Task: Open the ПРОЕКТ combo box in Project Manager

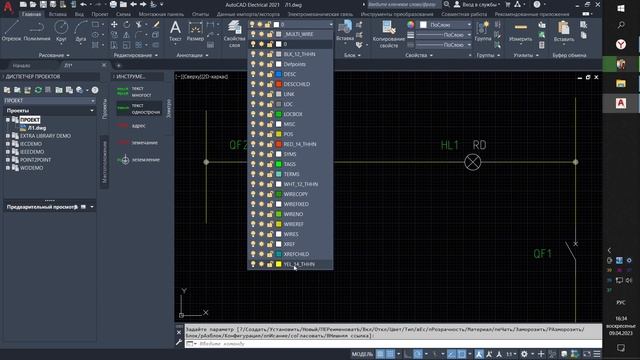Action: 49,100
